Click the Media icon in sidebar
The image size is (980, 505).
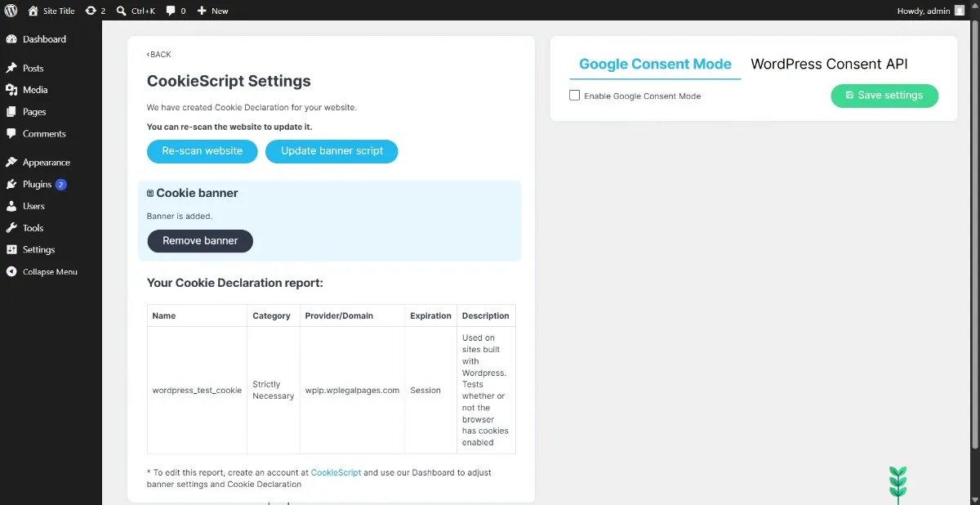11,90
